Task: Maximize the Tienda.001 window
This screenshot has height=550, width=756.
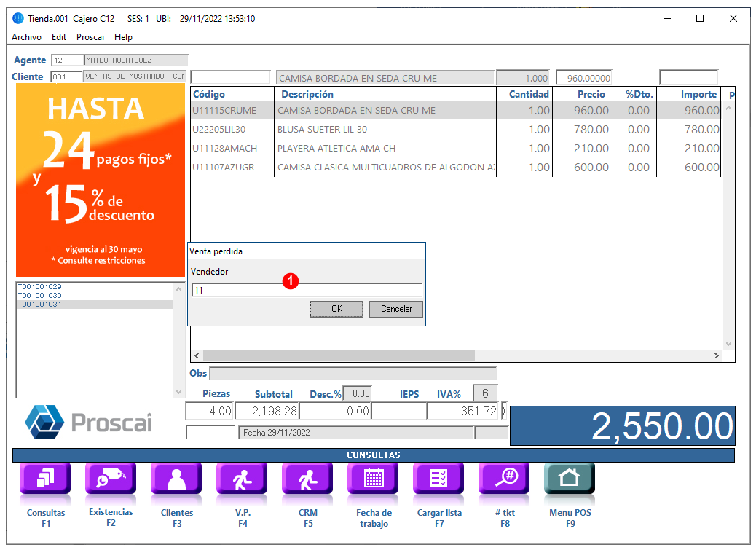Action: pos(700,18)
